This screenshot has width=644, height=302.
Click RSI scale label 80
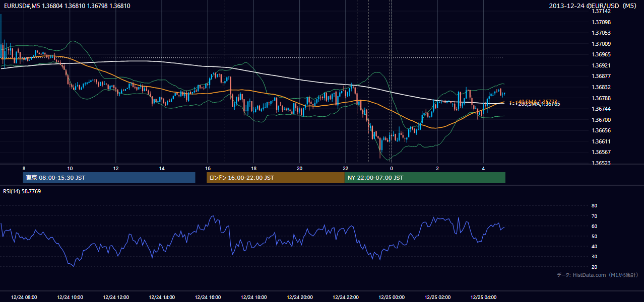594,206
